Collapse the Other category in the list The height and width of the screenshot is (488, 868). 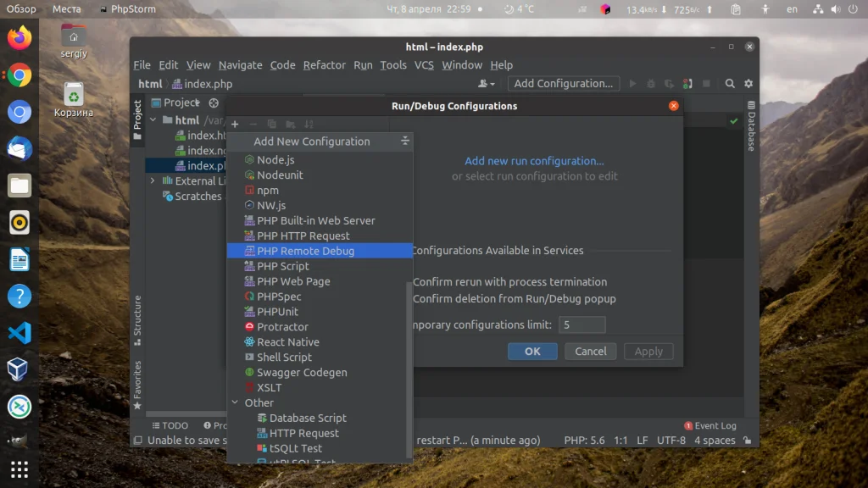pos(236,402)
